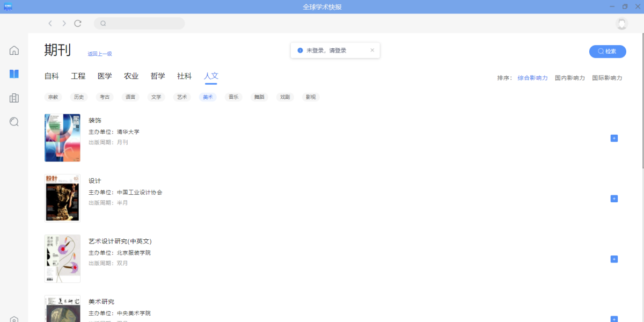The image size is (644, 322).
Task: Sort by 国际影响力
Action: click(607, 78)
